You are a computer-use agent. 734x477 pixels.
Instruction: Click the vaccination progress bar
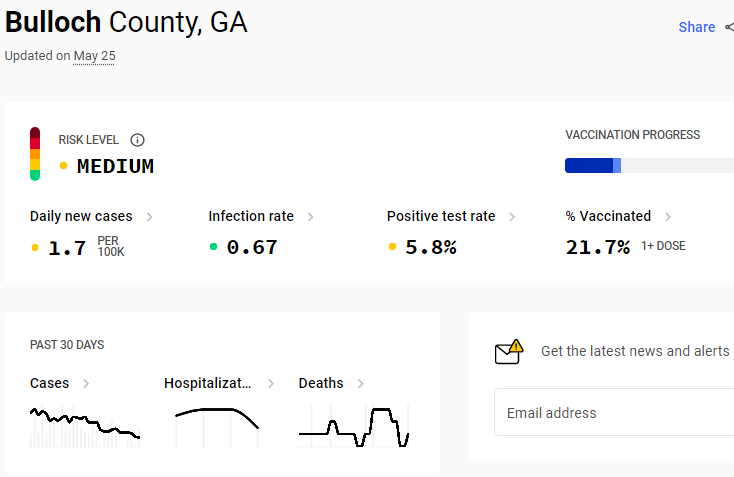(649, 166)
